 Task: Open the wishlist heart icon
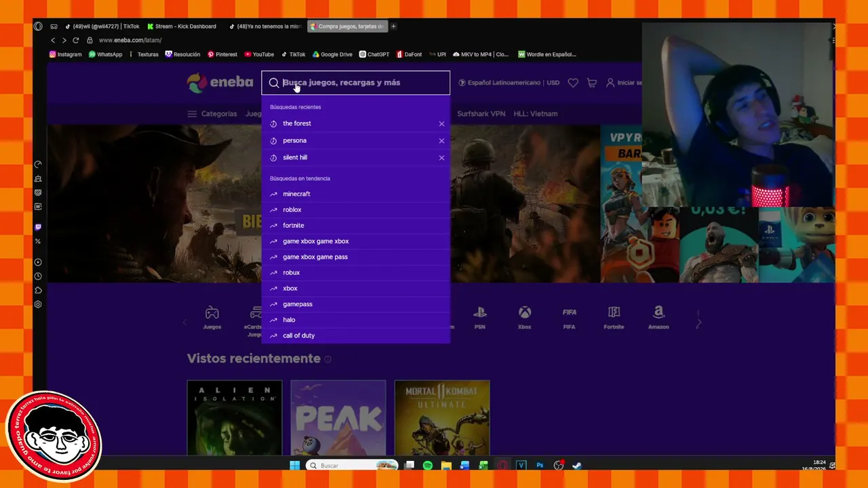click(x=573, y=83)
